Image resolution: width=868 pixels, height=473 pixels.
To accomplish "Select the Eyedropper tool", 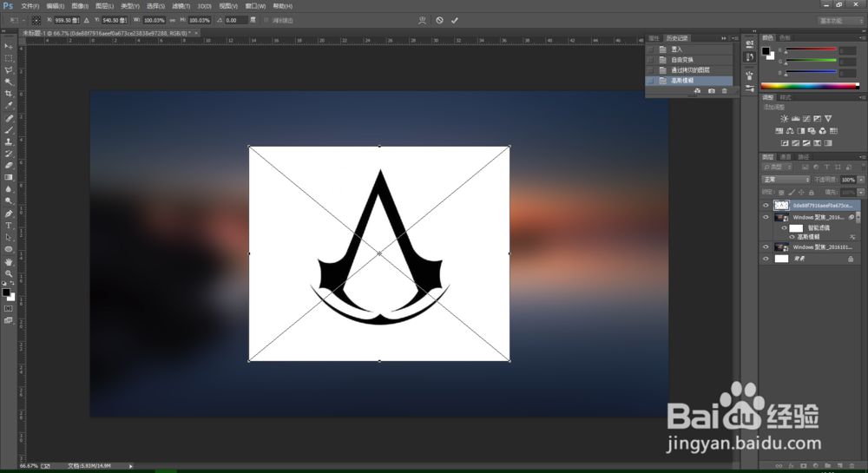I will point(9,105).
